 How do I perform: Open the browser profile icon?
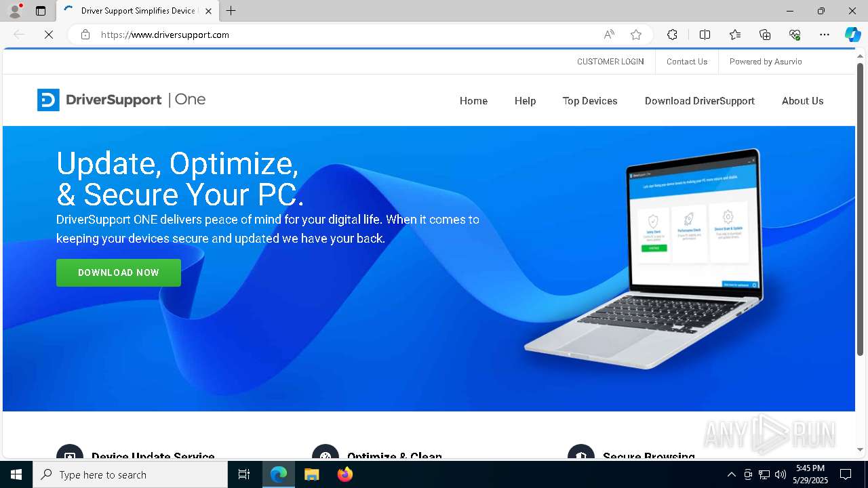[x=14, y=11]
